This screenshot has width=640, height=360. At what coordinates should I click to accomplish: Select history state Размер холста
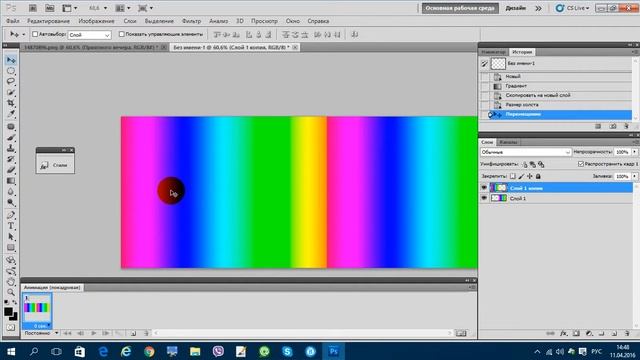point(556,104)
